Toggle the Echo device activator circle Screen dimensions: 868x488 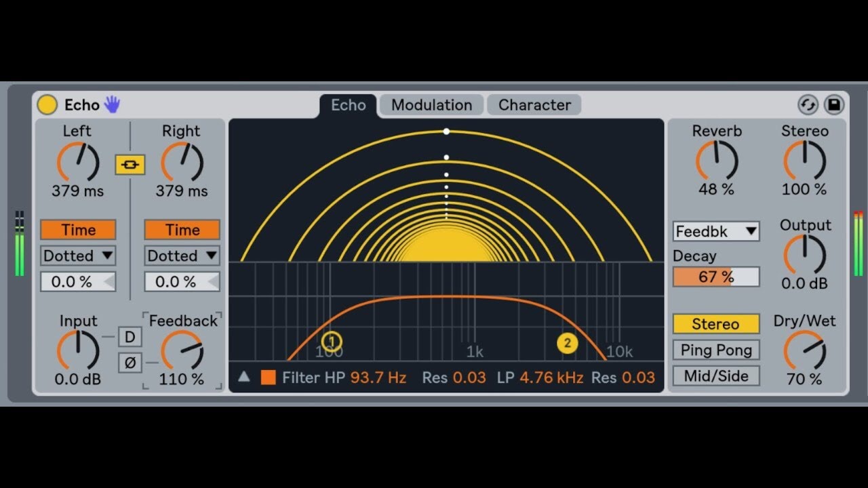(47, 104)
